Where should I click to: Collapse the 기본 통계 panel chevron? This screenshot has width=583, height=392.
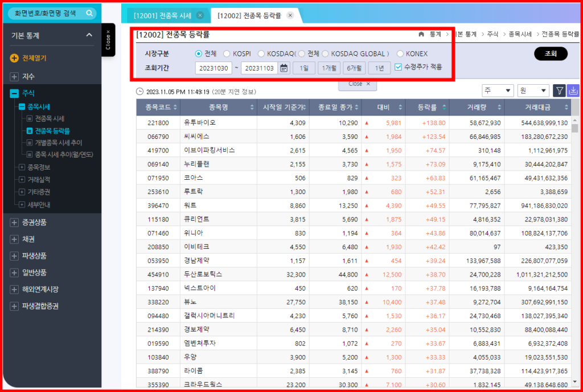pos(89,35)
